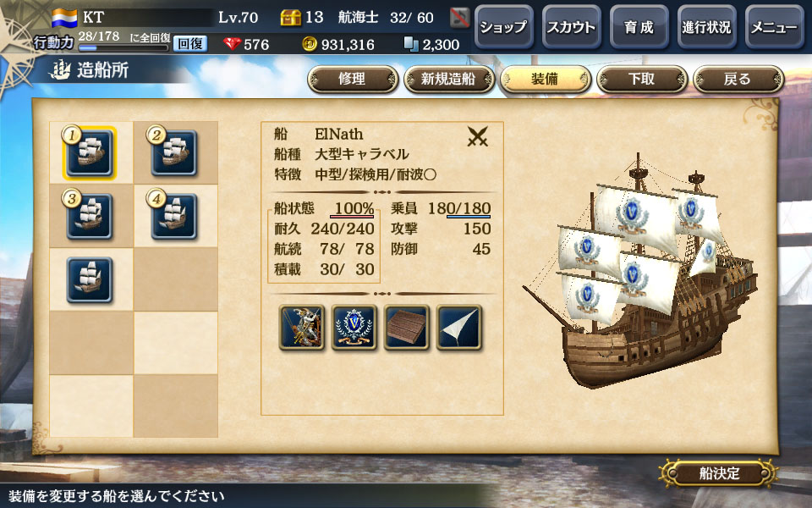Open the wooden plank armor slot
Image resolution: width=812 pixels, height=508 pixels.
(407, 328)
